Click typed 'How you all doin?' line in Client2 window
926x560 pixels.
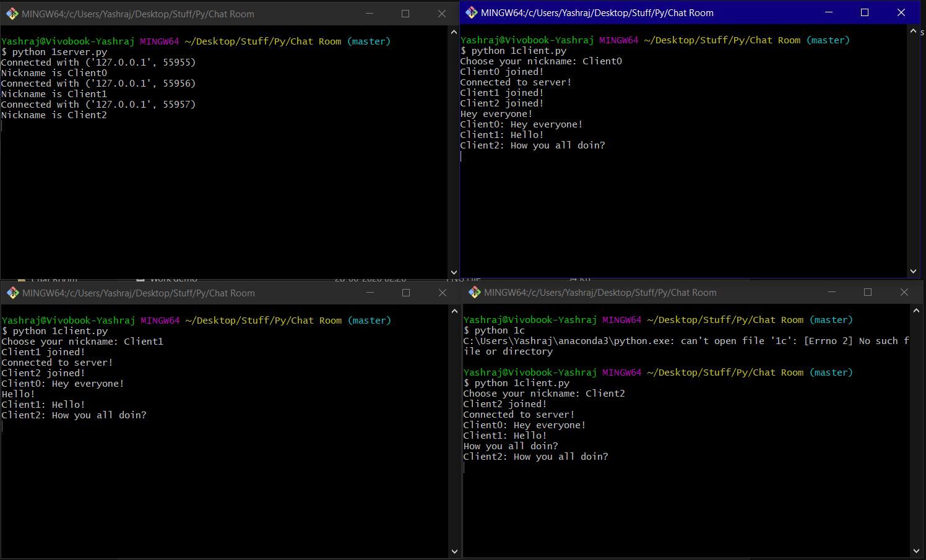(x=511, y=446)
